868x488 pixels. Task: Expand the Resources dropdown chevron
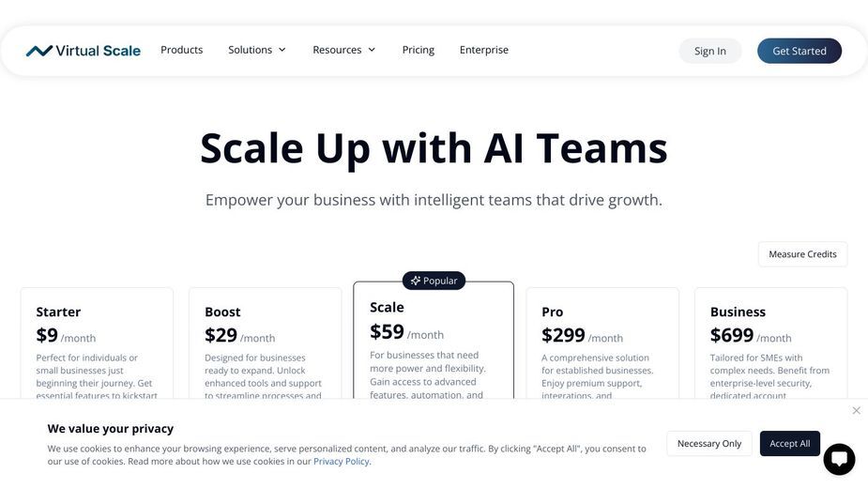372,50
